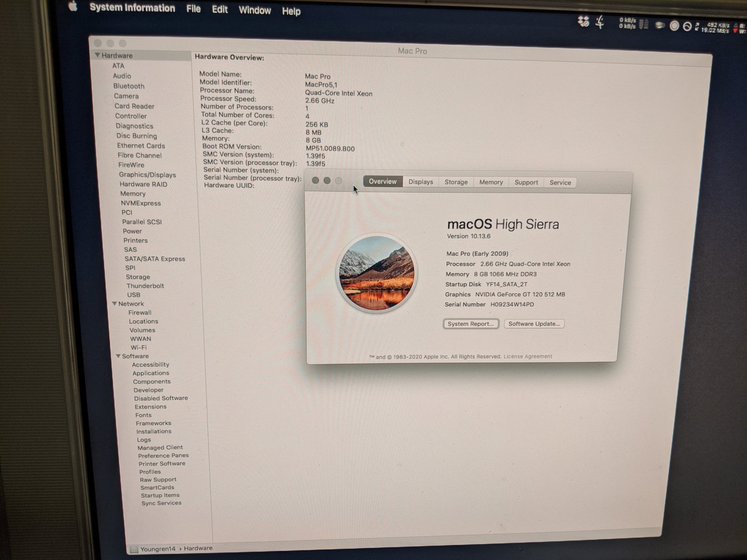Switch to the Support tab
Screen dimensions: 747x560
pyautogui.click(x=526, y=182)
